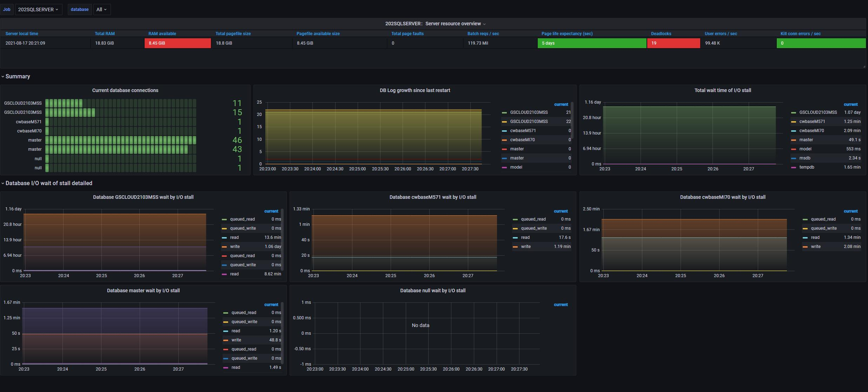868x392 pixels.
Task: Open the Job 202SQLSERVER dropdown
Action: (x=38, y=9)
